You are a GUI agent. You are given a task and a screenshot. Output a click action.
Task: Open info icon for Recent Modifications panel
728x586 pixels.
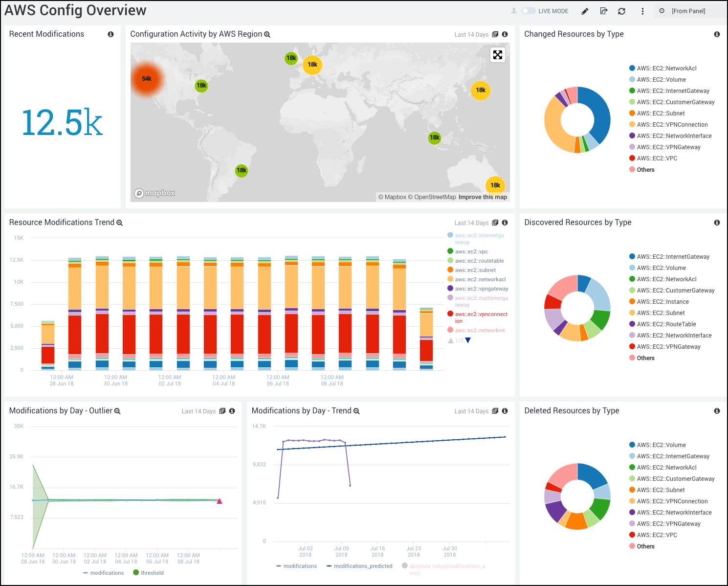(x=110, y=34)
